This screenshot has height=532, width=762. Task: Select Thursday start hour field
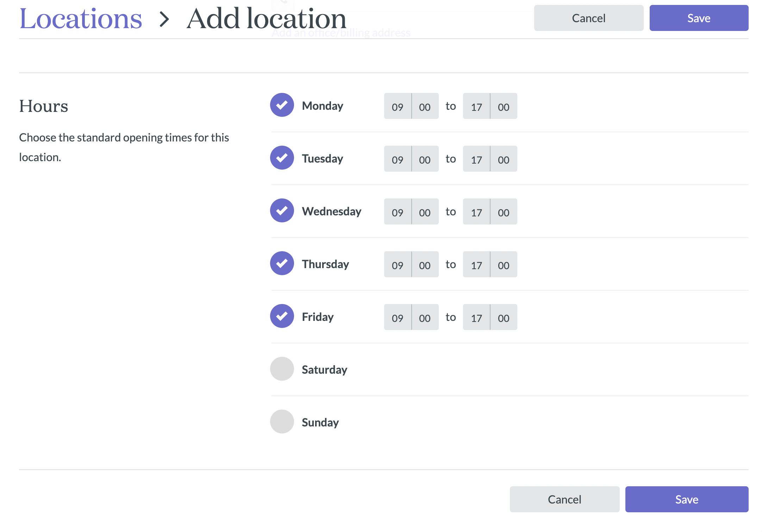point(398,265)
